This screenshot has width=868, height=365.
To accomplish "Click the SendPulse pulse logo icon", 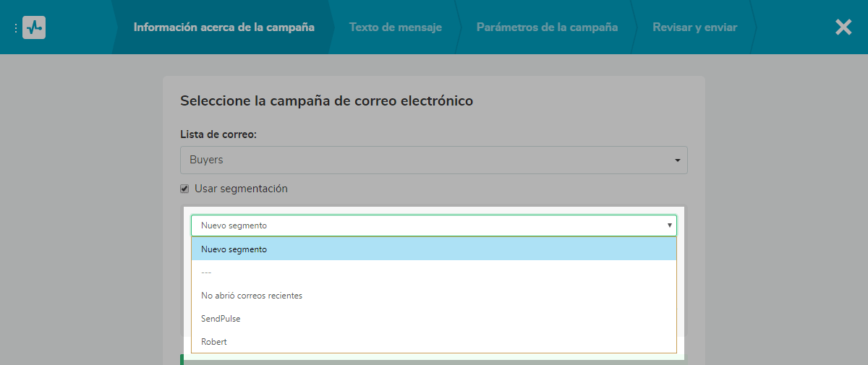I will pyautogui.click(x=34, y=27).
